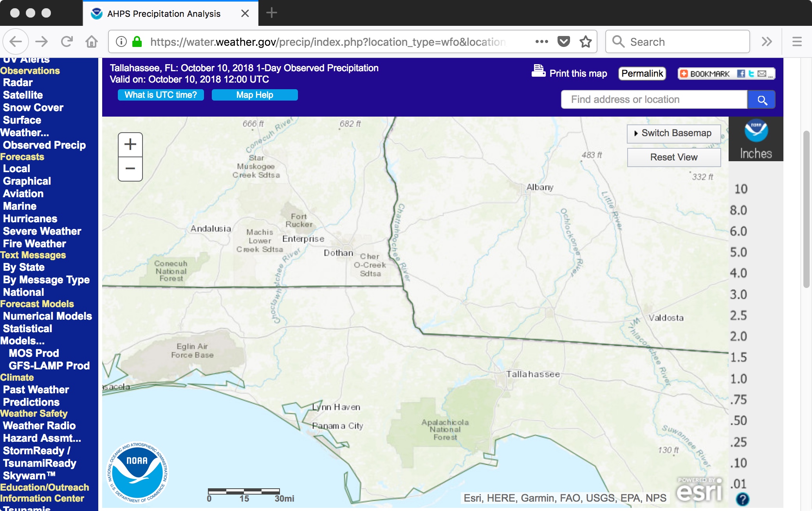
Task: Click Print this map link
Action: click(x=578, y=74)
